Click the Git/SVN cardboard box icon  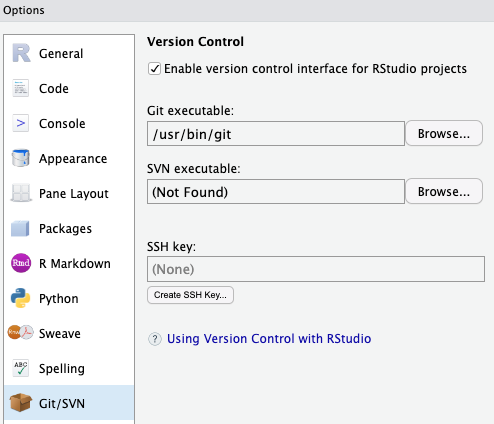tap(21, 403)
